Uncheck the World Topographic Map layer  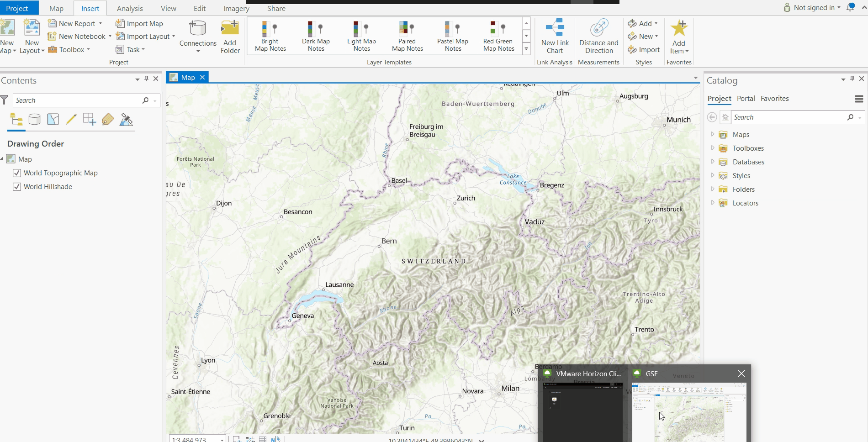tap(17, 173)
